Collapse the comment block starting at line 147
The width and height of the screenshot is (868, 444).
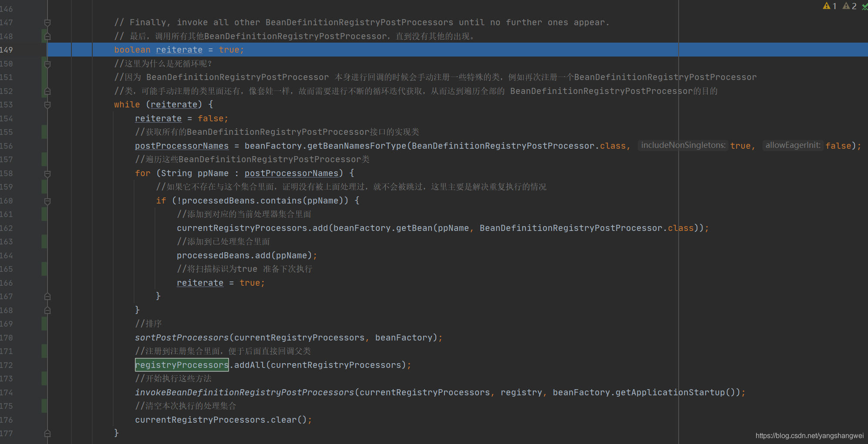pyautogui.click(x=47, y=23)
